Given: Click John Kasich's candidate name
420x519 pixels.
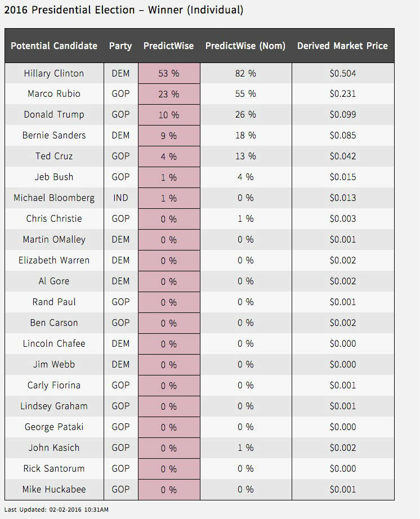Looking at the screenshot, I should click(x=54, y=448).
